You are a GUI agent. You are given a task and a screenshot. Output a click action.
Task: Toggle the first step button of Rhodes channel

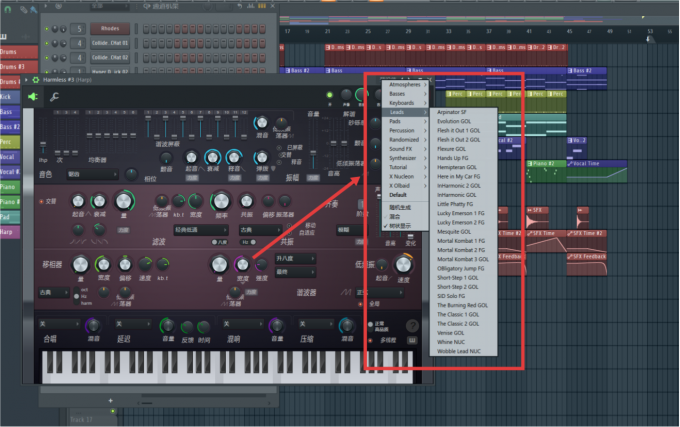point(146,29)
